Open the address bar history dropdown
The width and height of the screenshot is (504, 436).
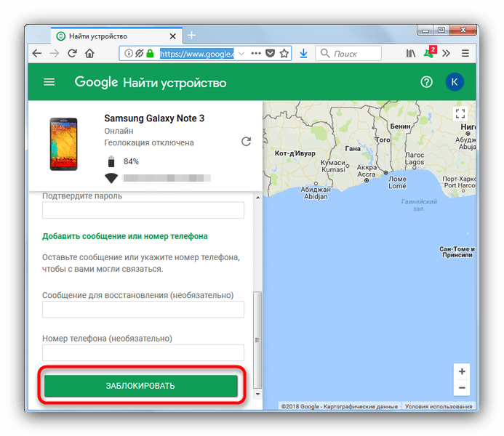click(241, 54)
